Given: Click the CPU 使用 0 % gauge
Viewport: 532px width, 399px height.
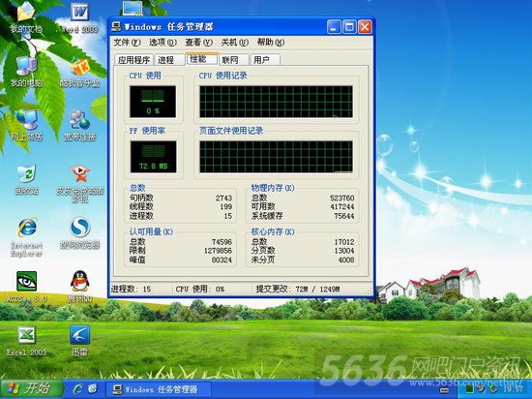Looking at the screenshot, I should (153, 102).
